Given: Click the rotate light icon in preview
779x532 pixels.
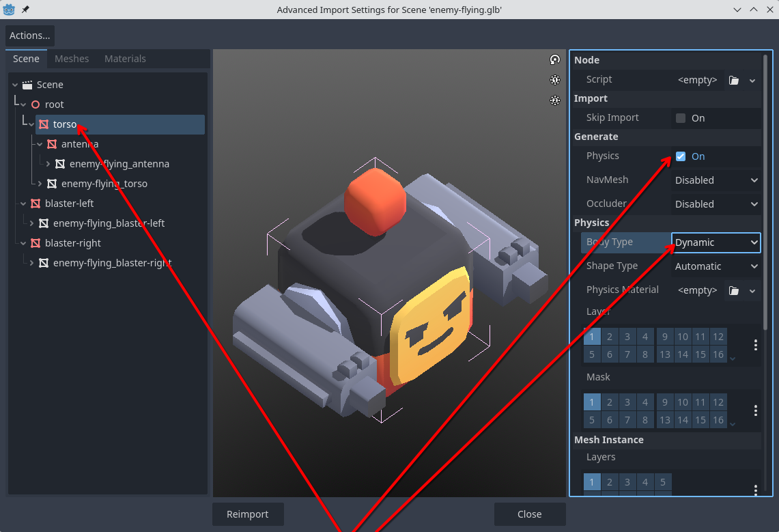Looking at the screenshot, I should (555, 60).
